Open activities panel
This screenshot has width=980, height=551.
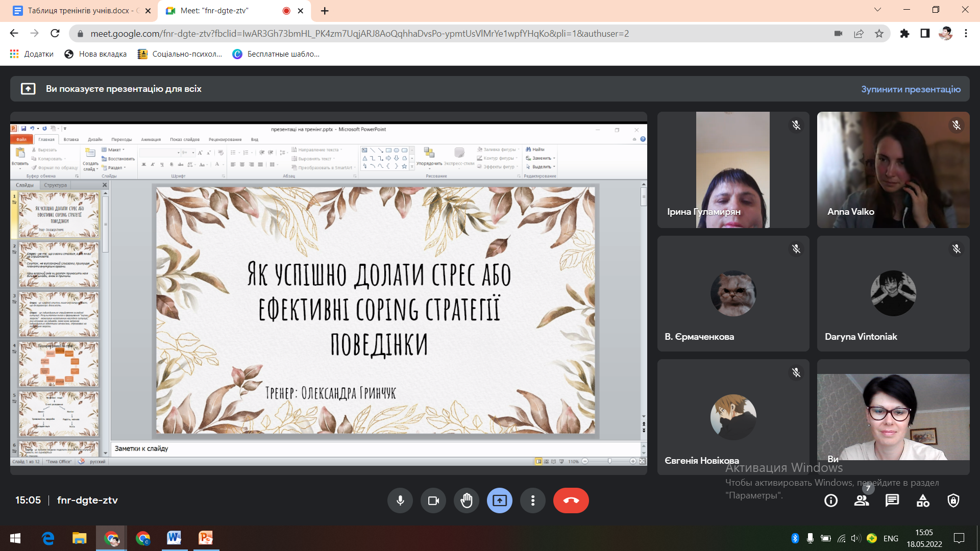(923, 500)
